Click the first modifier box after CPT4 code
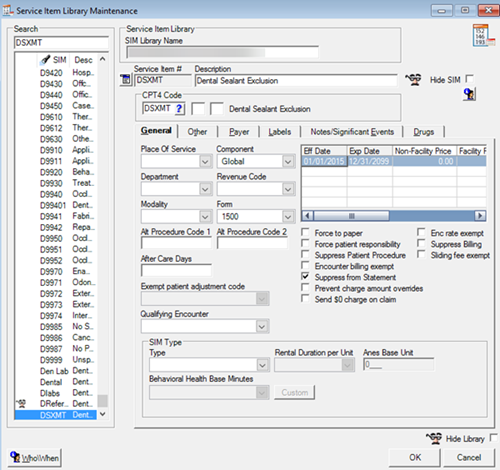The image size is (500, 470). (x=198, y=109)
